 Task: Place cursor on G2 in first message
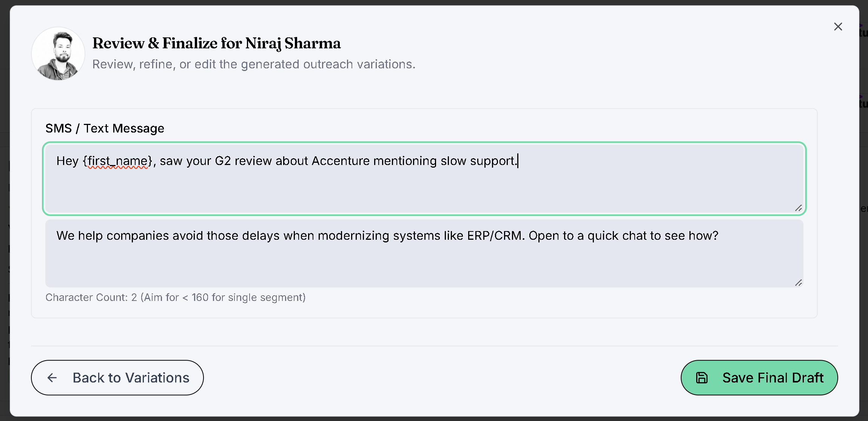coord(223,161)
